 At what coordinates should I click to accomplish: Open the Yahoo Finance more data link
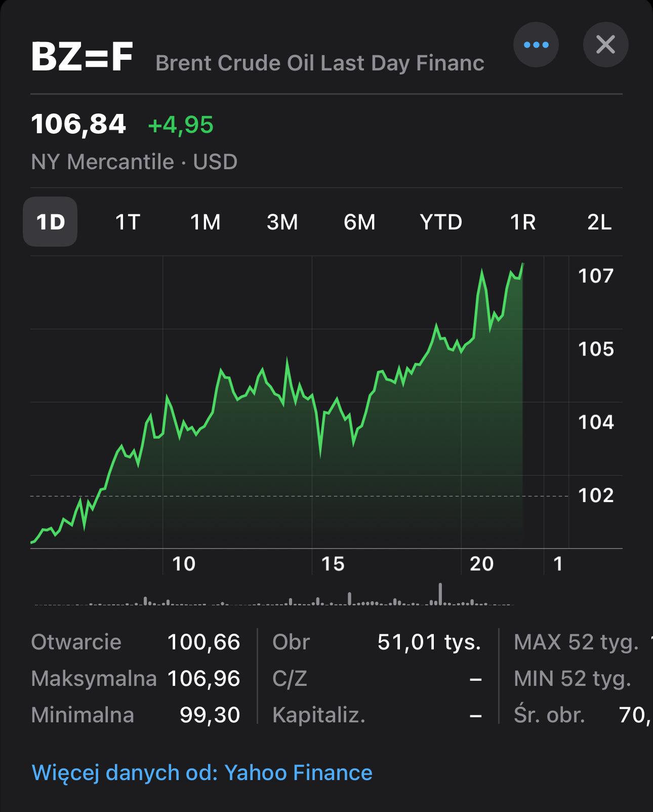[x=202, y=773]
